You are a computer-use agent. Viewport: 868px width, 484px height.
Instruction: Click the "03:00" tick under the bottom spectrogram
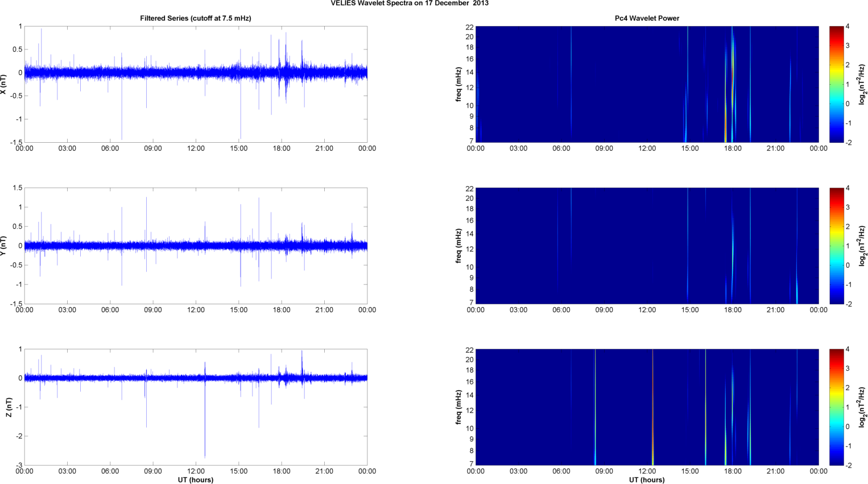point(518,471)
